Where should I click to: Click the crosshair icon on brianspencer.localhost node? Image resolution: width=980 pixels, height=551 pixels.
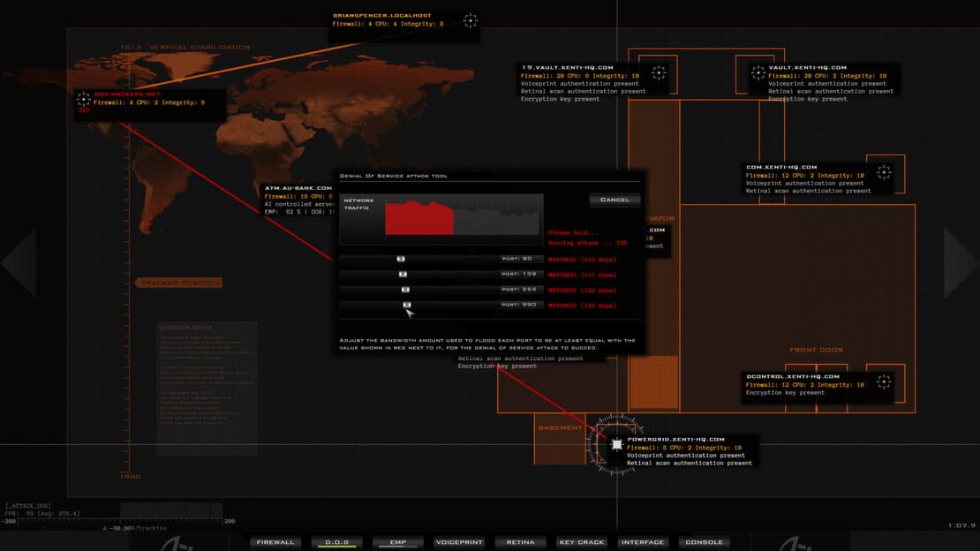470,20
